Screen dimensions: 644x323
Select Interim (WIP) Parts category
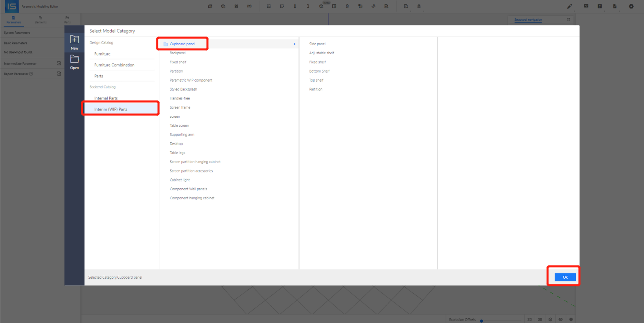111,109
